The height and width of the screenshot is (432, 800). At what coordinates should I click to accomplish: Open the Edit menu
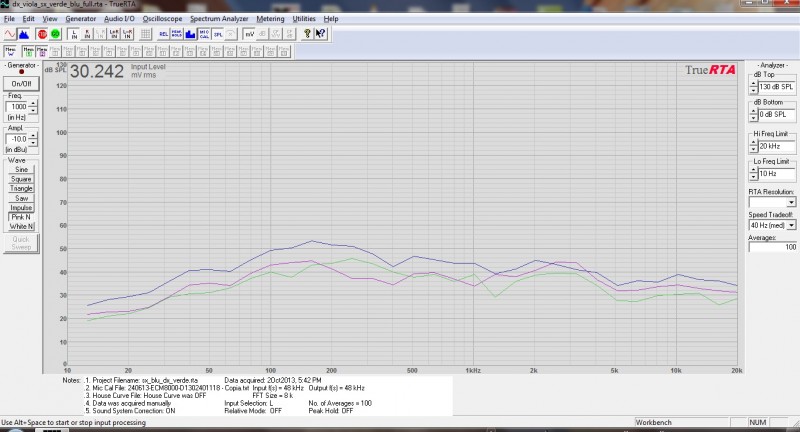[29, 19]
